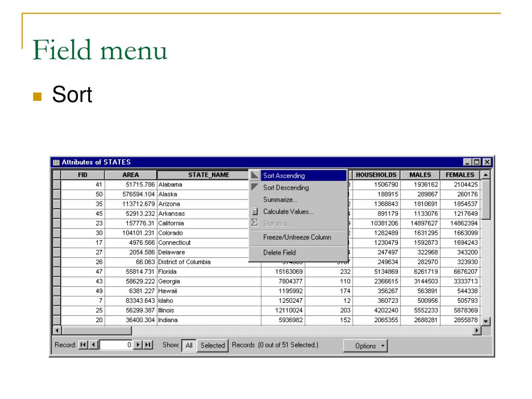Click the Arizona state name cell

click(203, 204)
